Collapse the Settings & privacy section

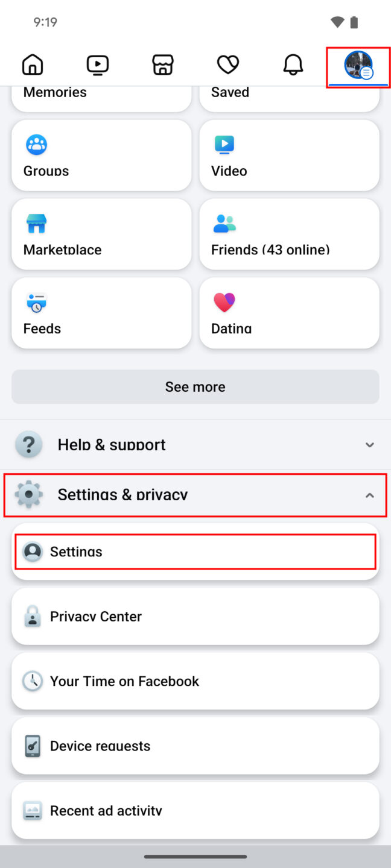pos(195,494)
